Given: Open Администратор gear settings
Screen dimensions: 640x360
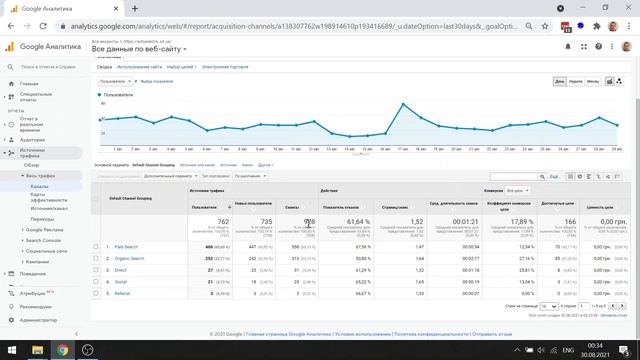Looking at the screenshot, I should coord(11,320).
